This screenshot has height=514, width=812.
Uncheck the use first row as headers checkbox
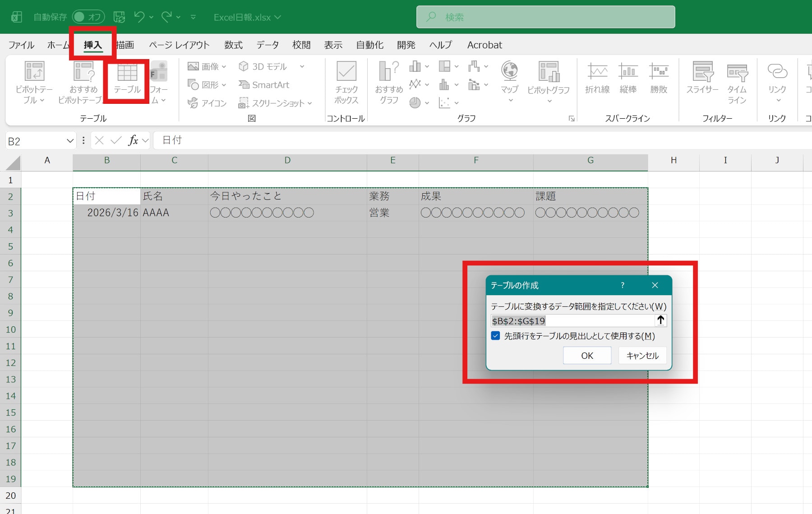coord(496,336)
